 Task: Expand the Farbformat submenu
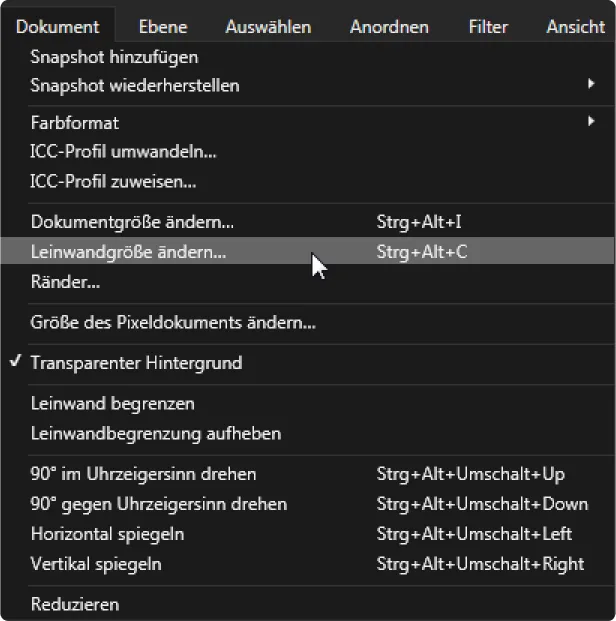75,123
